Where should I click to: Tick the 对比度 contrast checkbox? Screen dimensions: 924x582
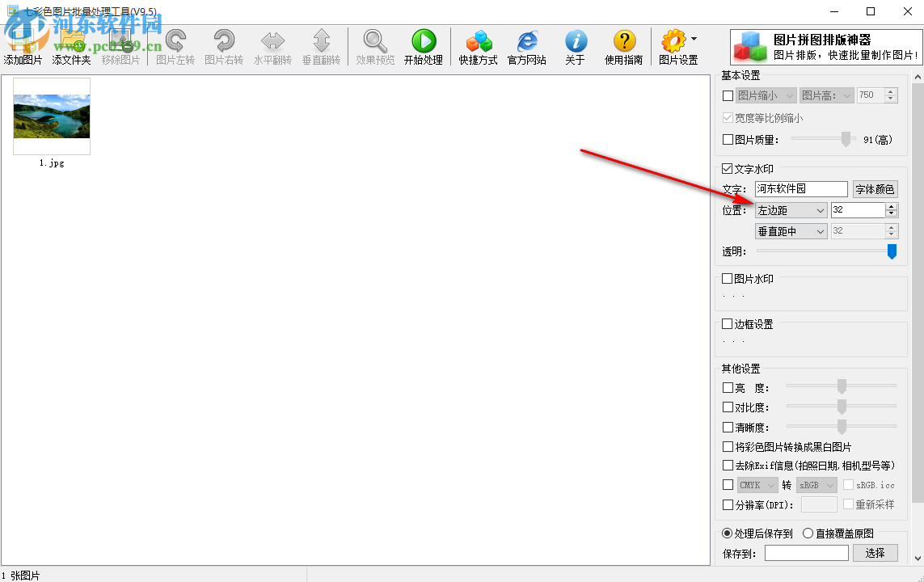728,407
